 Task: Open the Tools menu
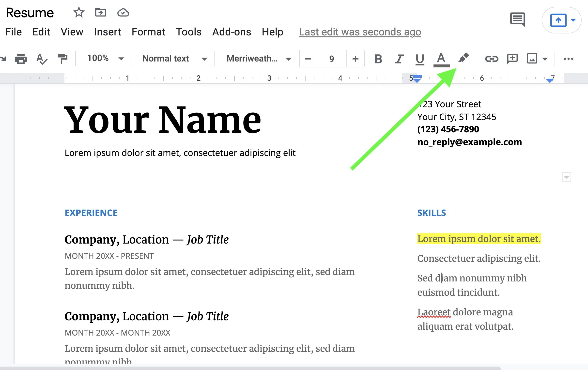[x=189, y=32]
